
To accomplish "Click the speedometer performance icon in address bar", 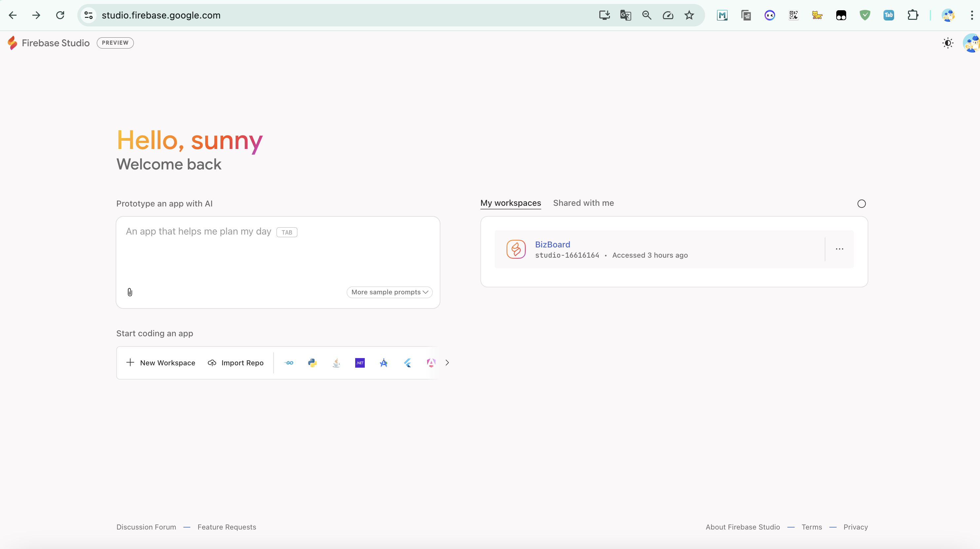I will pos(668,15).
